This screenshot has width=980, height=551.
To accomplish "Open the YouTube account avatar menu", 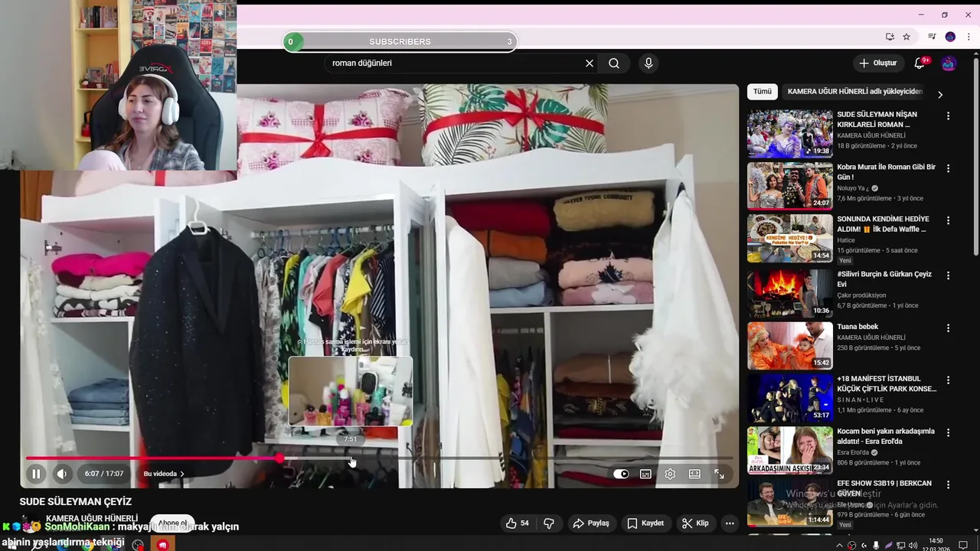I will pos(949,64).
